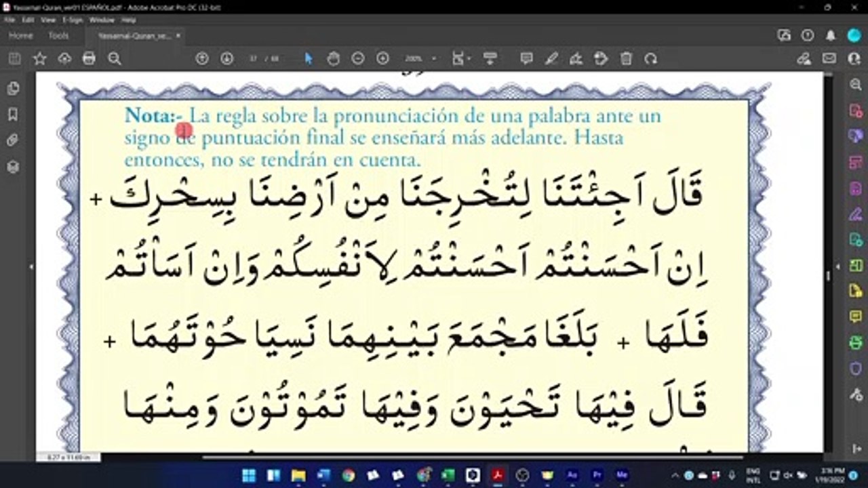Open the E-Sign menu
Viewport: 868px width, 488px height.
pos(72,20)
